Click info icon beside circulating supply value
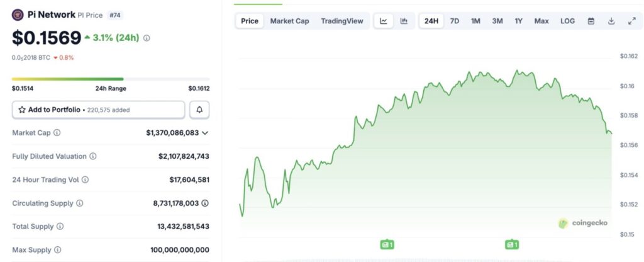The image size is (644, 262). point(205,203)
